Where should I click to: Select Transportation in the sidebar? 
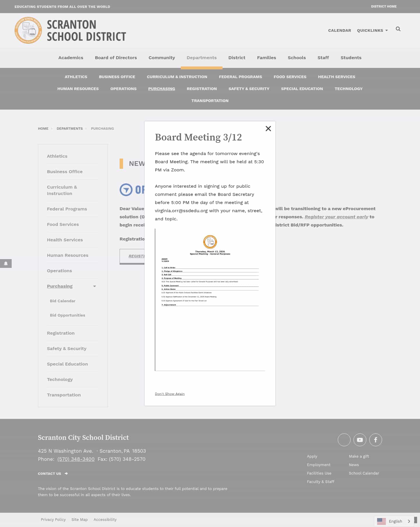point(64,395)
